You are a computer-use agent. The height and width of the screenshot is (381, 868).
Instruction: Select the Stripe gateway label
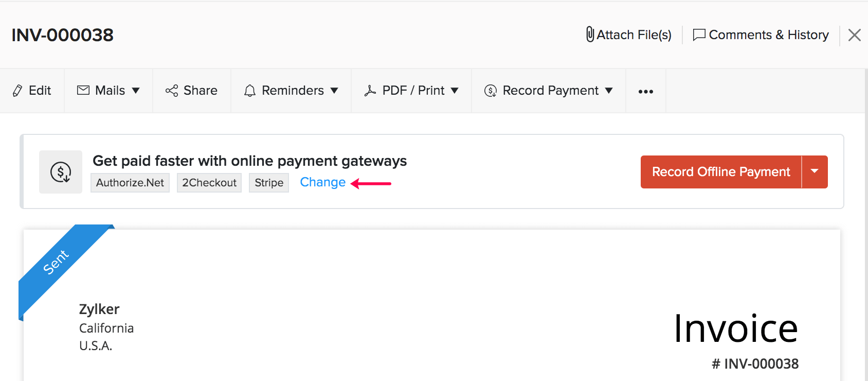268,182
